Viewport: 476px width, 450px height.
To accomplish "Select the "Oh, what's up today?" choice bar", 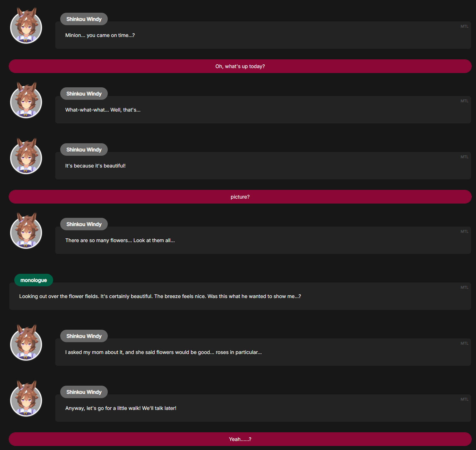I will click(240, 66).
